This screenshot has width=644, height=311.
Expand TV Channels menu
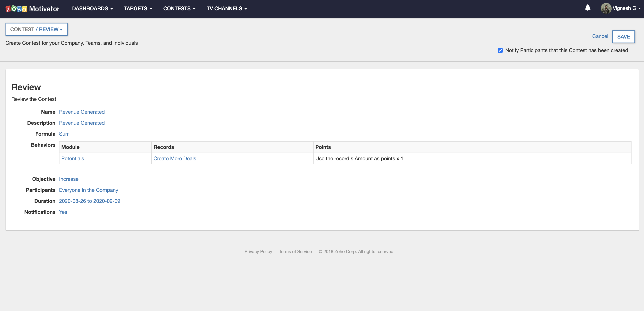227,8
